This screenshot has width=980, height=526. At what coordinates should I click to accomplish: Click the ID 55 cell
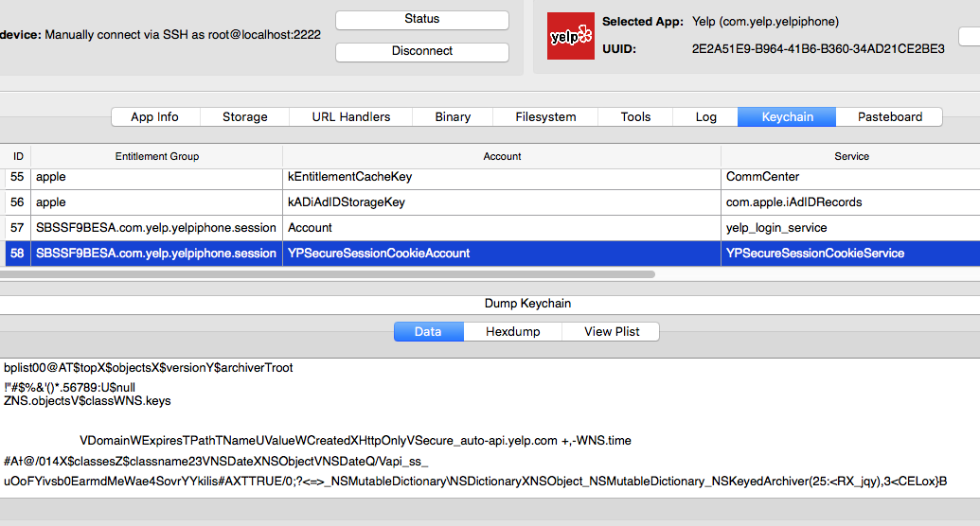17,177
